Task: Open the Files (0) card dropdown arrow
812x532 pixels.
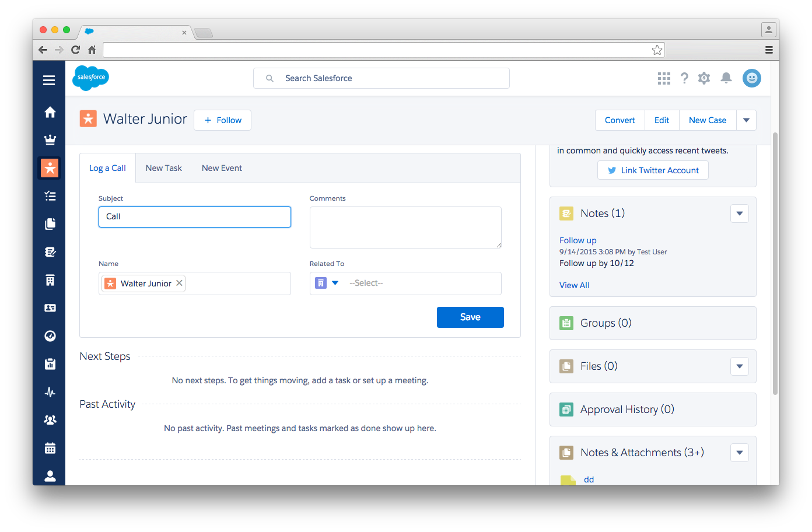Action: tap(740, 366)
